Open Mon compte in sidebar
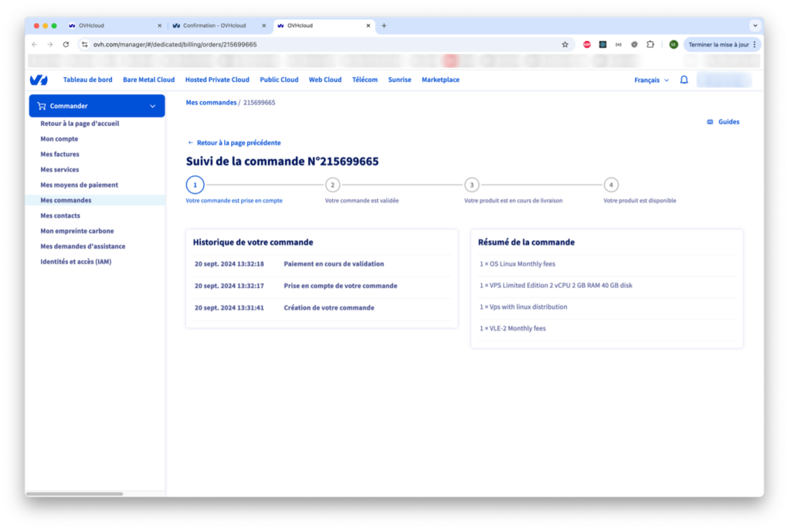 tap(59, 139)
